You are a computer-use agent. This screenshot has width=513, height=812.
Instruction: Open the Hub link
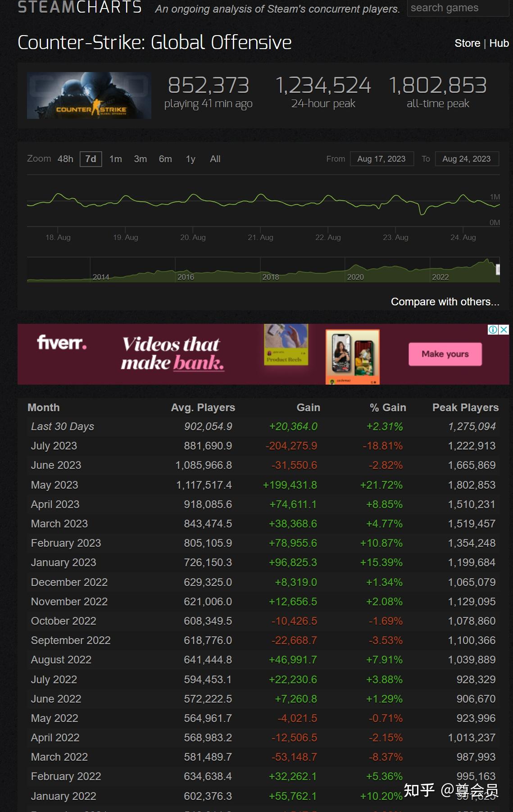pos(499,43)
